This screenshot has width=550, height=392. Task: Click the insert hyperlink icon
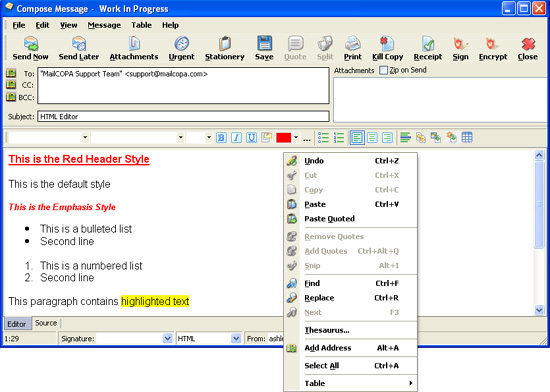click(421, 137)
